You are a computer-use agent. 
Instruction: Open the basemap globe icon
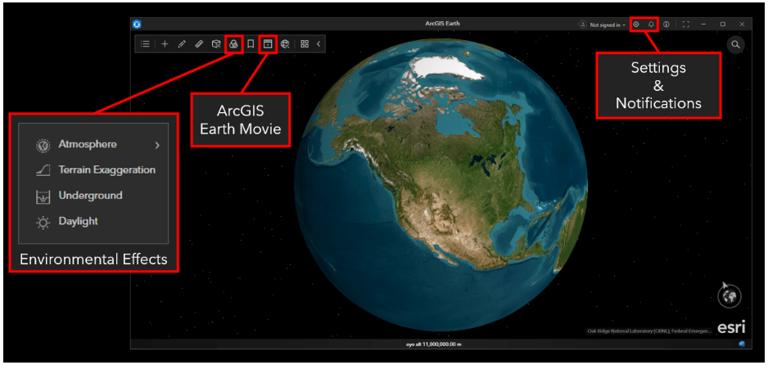click(x=285, y=44)
